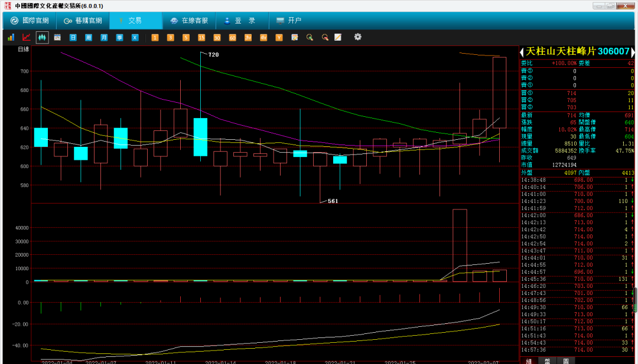The image size is (638, 364).
Task: Open chart settings gear icon
Action: [x=357, y=37]
